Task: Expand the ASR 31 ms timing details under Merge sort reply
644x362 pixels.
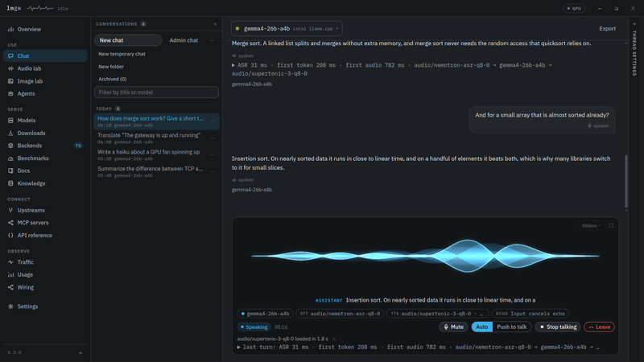Action: coord(233,65)
